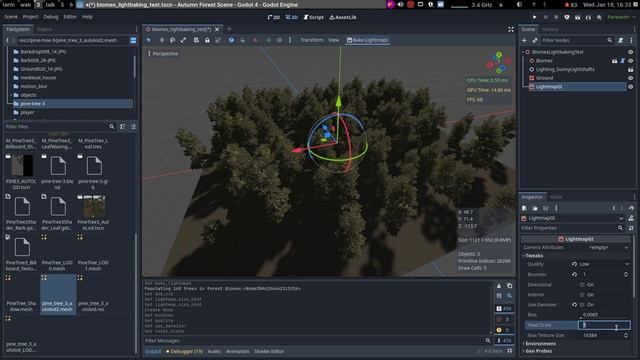
Task: Sort files button in FileSystem
Action: pyautogui.click(x=122, y=127)
